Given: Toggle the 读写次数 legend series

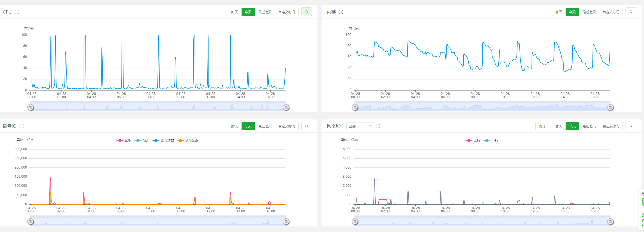Looking at the screenshot, I should (x=163, y=140).
